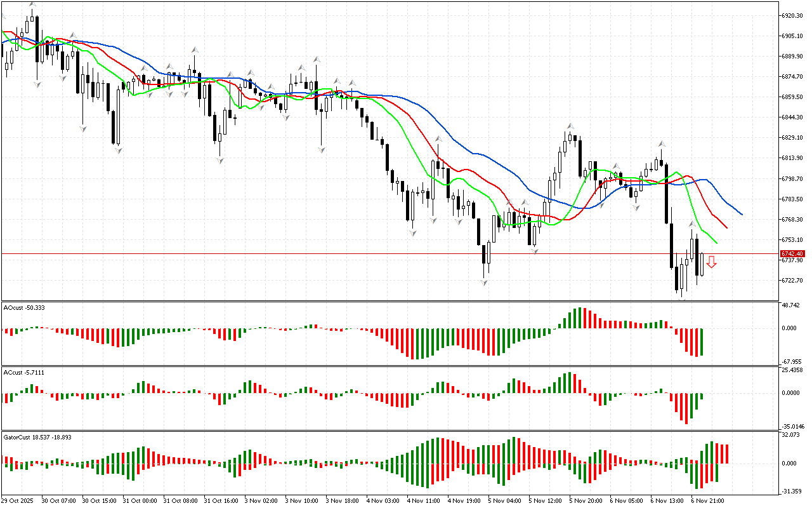Image resolution: width=812 pixels, height=508 pixels.
Task: Select the AOcust indicator label
Action: click(23, 308)
